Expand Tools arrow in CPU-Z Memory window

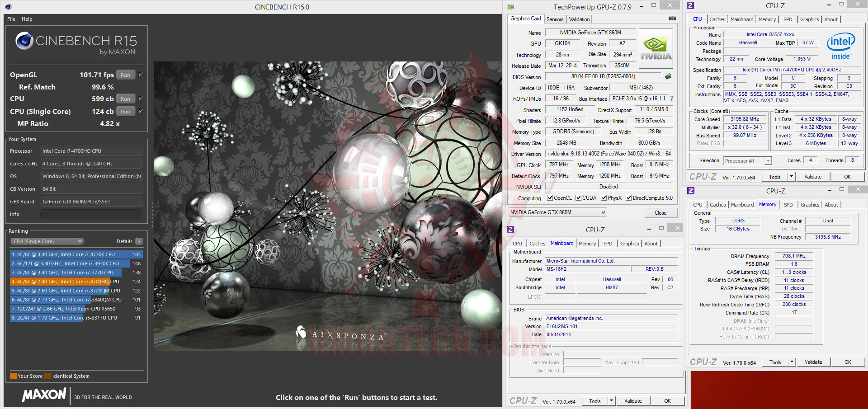(792, 362)
